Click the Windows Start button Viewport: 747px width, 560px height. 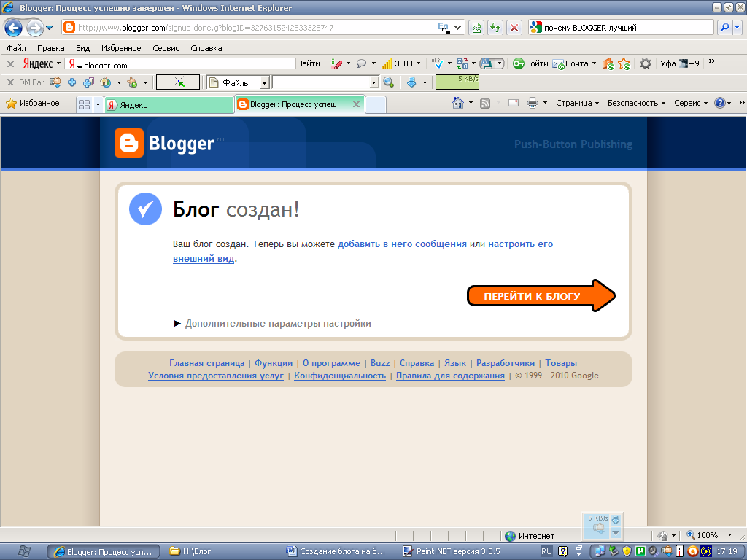click(23, 551)
